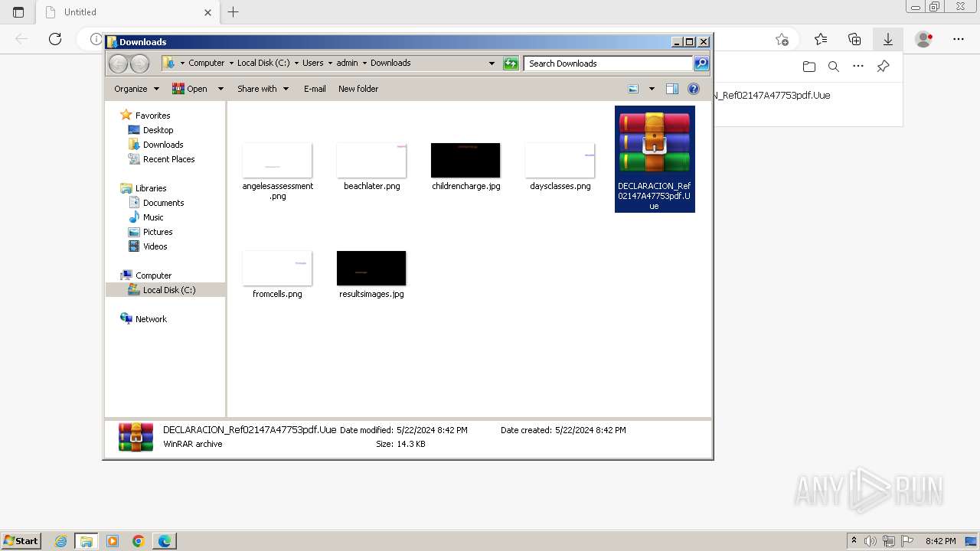
Task: Click Users in the address breadcrumb
Action: coord(312,64)
